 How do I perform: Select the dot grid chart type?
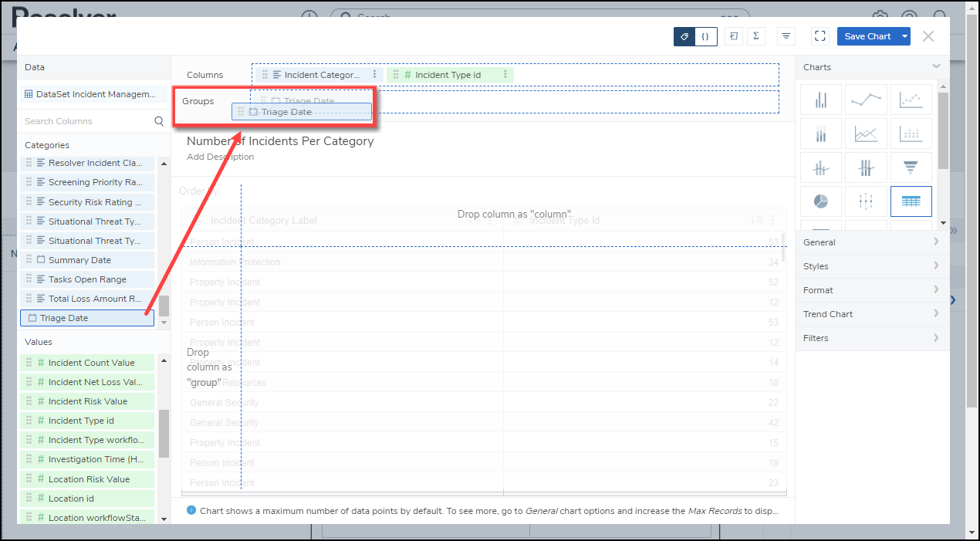pyautogui.click(x=911, y=134)
